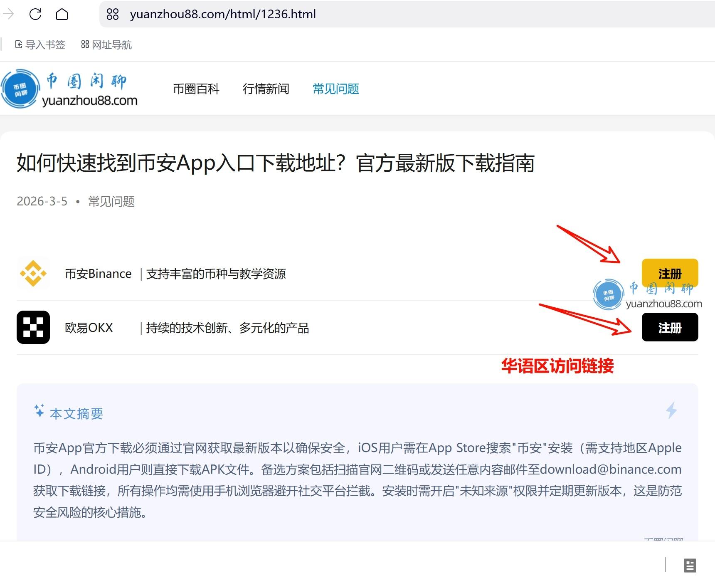Open the 导入书签 bookmark item
The height and width of the screenshot is (588, 715).
click(40, 44)
